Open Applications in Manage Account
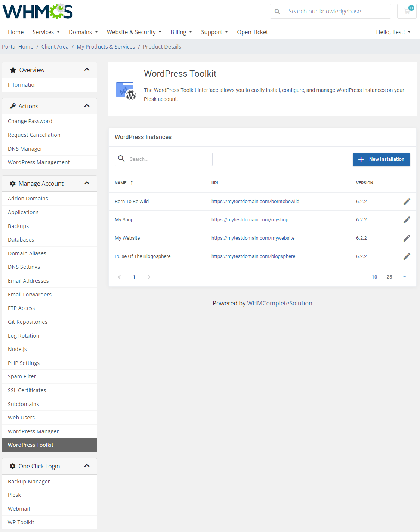This screenshot has height=532, width=420. [x=49, y=212]
